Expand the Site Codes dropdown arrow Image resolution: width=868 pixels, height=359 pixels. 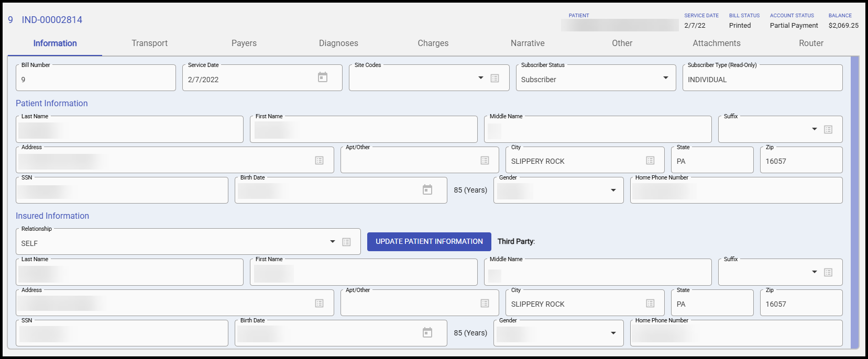(x=481, y=78)
